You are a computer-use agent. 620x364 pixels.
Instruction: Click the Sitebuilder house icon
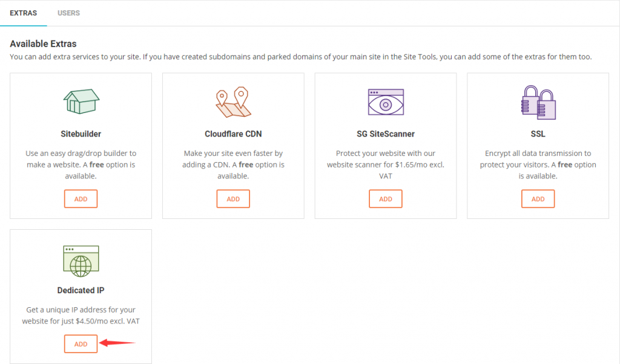[81, 101]
